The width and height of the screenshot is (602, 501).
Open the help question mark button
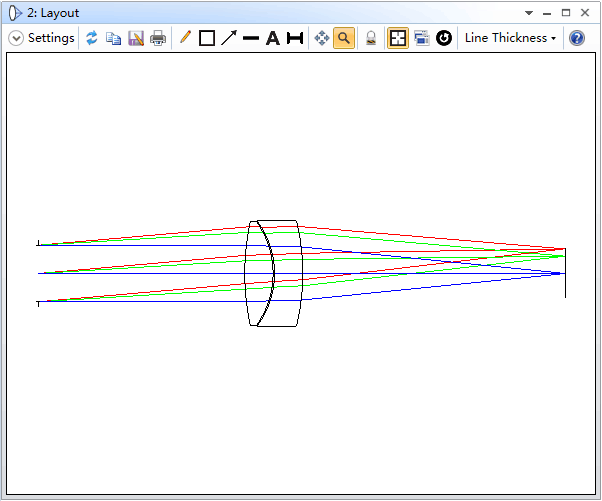coord(577,38)
